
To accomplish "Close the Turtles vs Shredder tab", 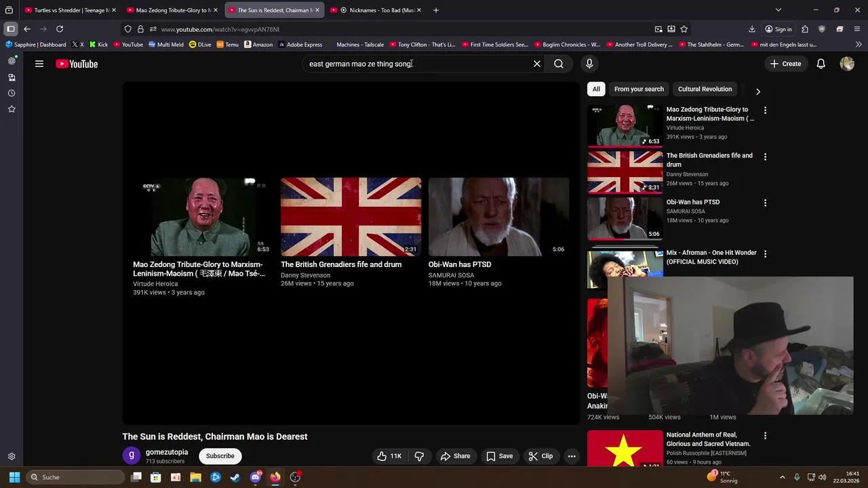I will [113, 10].
